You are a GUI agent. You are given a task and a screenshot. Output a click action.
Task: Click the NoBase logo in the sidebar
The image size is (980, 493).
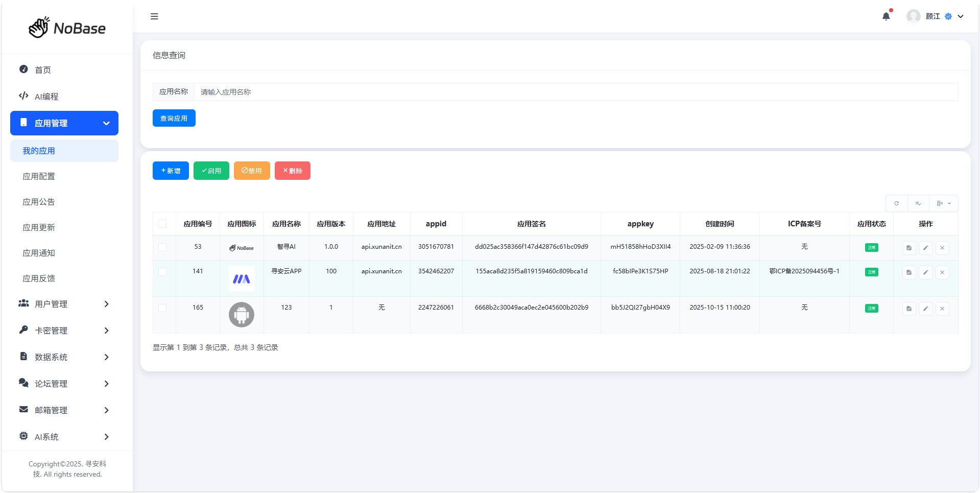tap(67, 28)
